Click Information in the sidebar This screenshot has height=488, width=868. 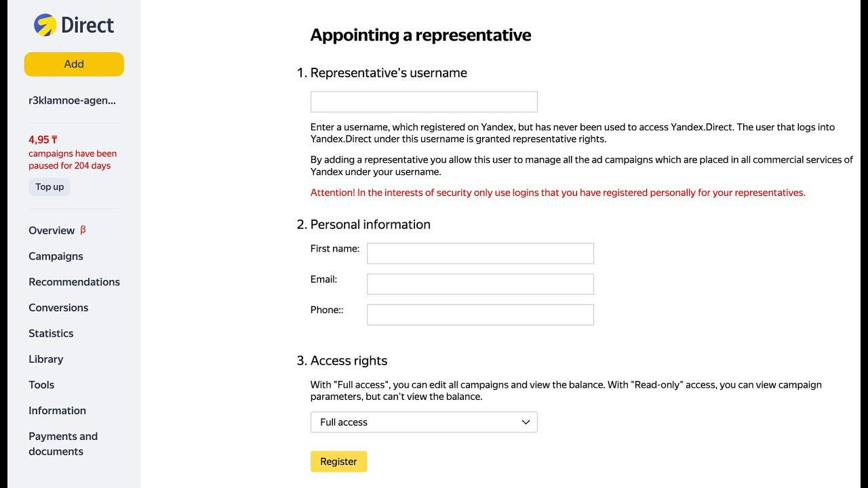coord(57,411)
